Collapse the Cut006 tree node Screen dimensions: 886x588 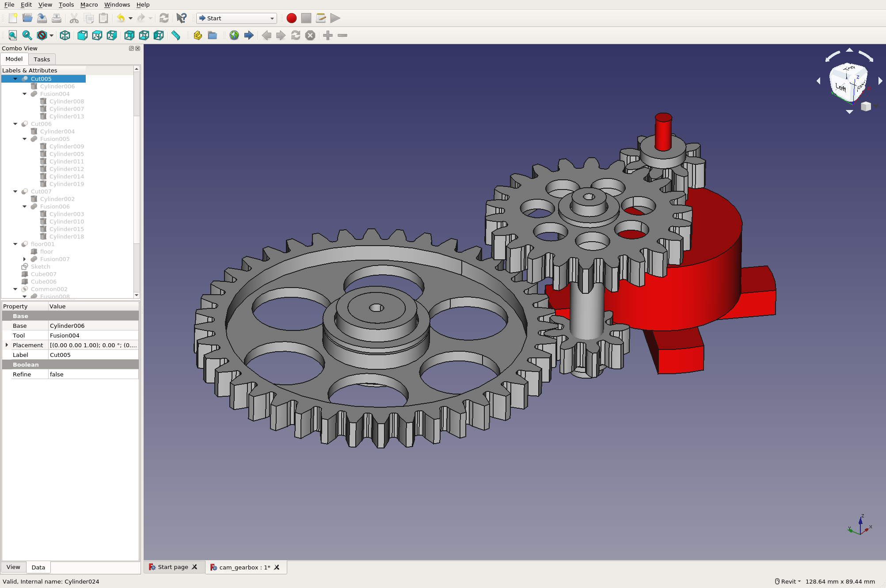click(15, 124)
